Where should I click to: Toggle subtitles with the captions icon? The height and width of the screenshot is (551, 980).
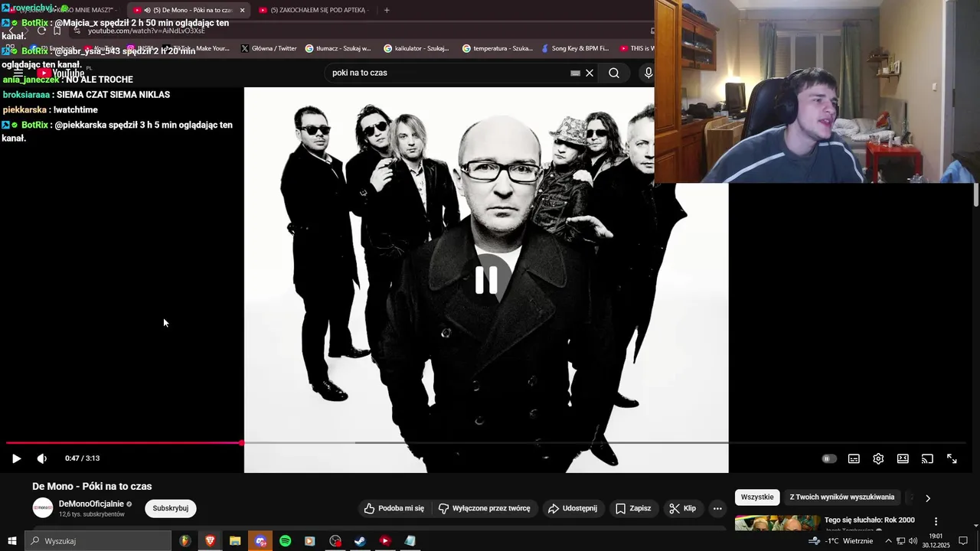(x=854, y=458)
